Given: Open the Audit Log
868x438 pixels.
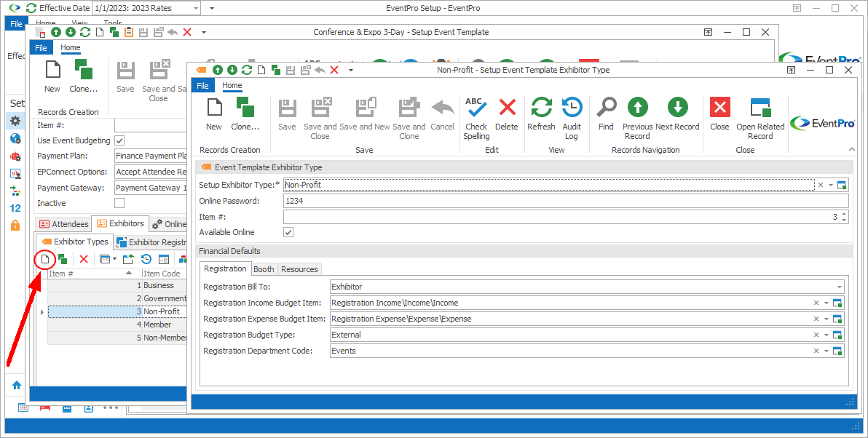Looking at the screenshot, I should pos(572,119).
